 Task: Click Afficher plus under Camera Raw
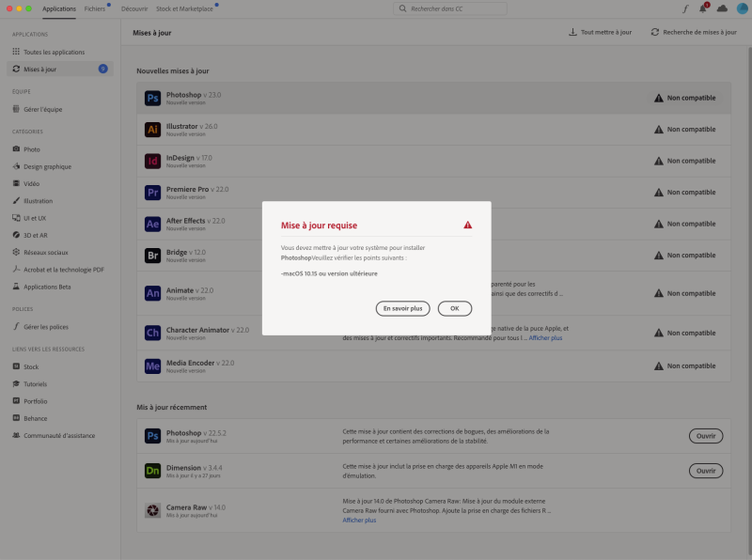pos(359,521)
